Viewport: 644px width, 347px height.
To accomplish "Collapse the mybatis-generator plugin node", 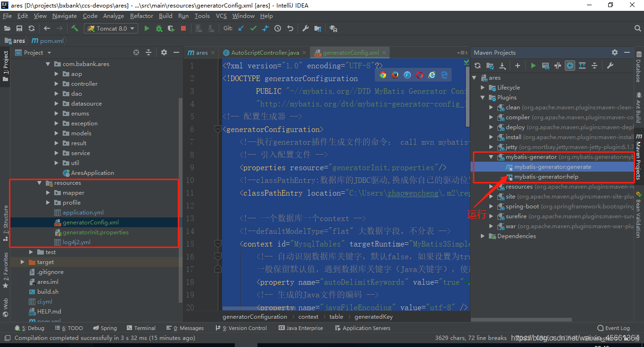I will [491, 157].
